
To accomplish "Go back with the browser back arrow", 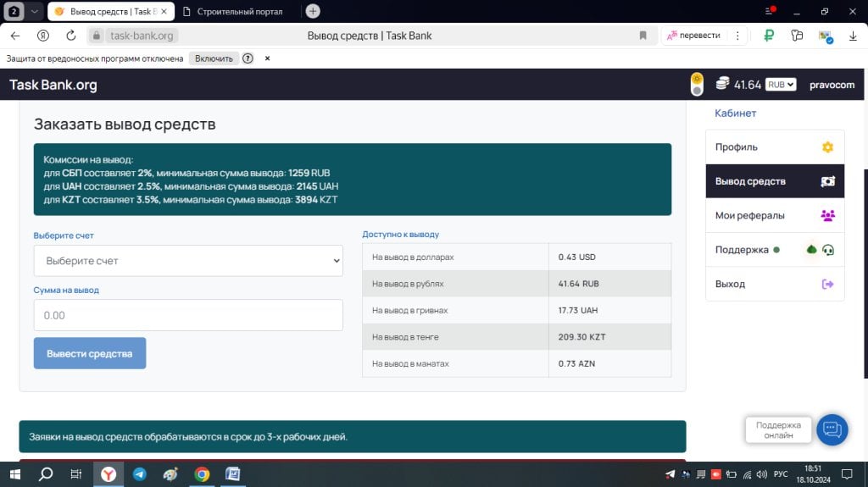I will coord(15,36).
